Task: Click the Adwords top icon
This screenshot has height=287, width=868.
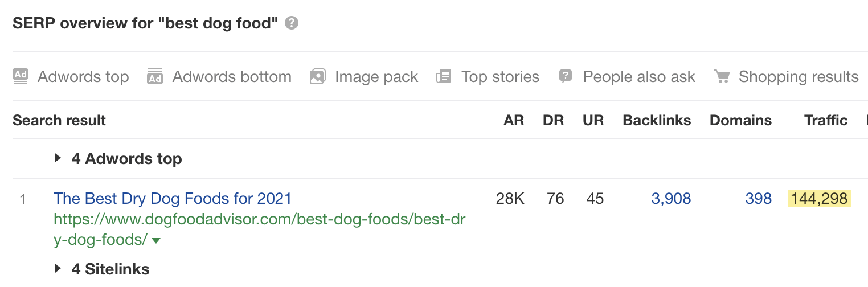Action: click(21, 76)
